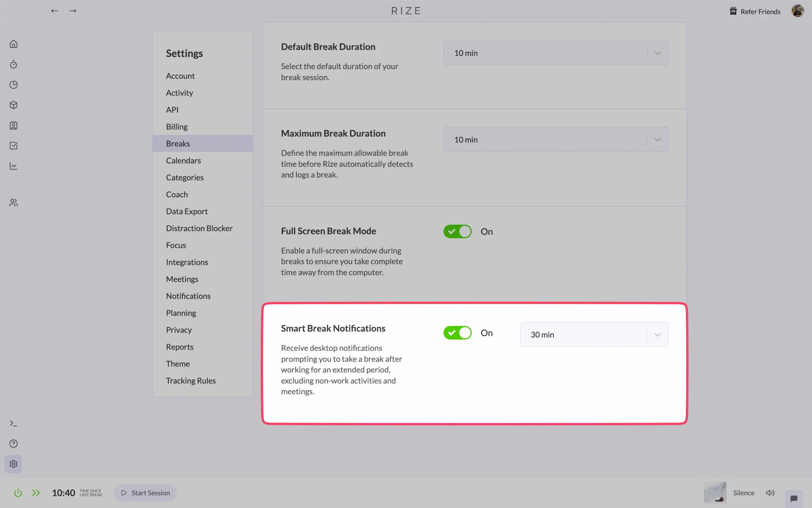Click the 10:40 time since last break
The height and width of the screenshot is (508, 812).
click(x=63, y=493)
